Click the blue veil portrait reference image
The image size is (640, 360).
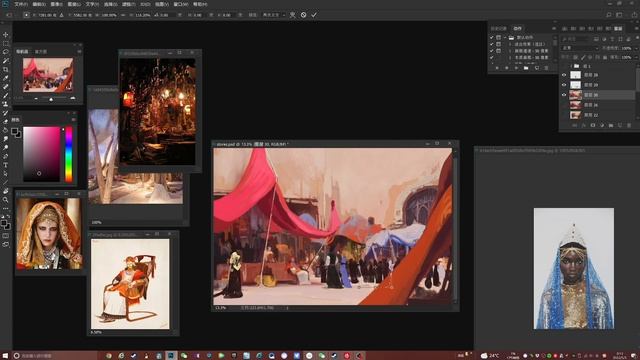tap(574, 269)
